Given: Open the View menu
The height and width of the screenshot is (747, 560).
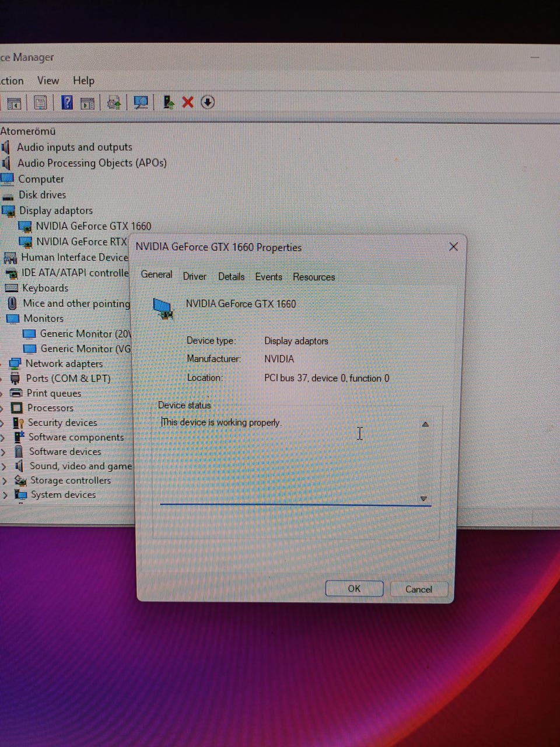Looking at the screenshot, I should [x=48, y=81].
